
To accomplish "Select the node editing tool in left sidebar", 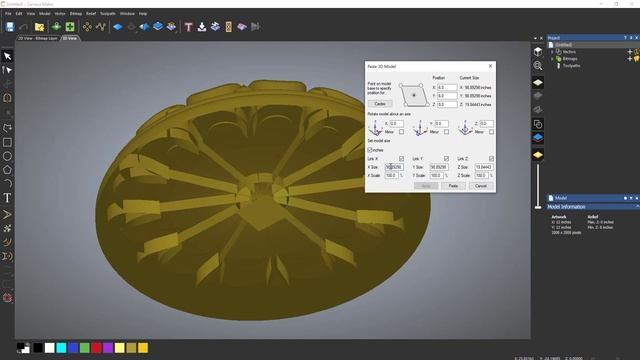I will coord(7,70).
